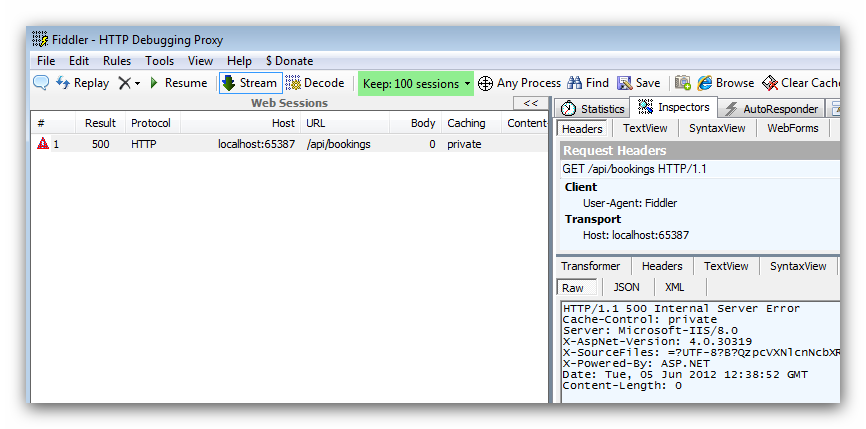Open the Keep: 100 sessions dropdown
Image resolution: width=866 pixels, height=429 pixels.
tap(416, 84)
